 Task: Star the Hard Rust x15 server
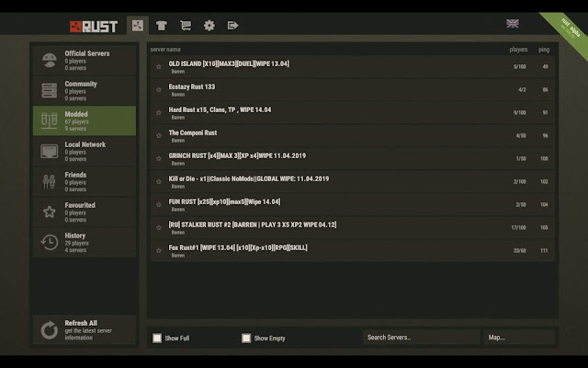159,112
